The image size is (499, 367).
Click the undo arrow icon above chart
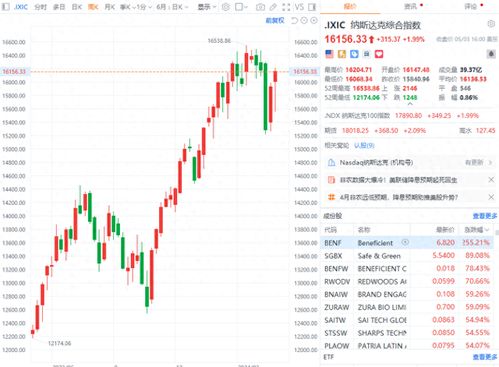click(x=294, y=21)
